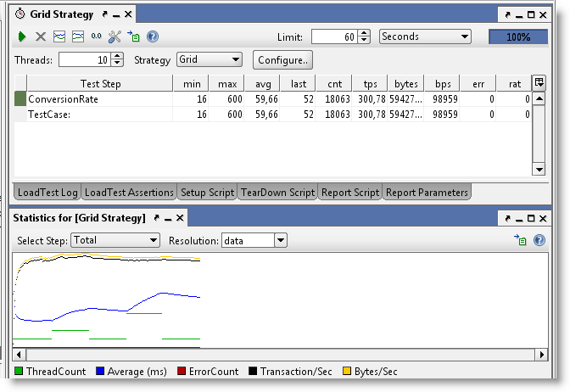Screen dimensions: 570x392
Task: Detach the Statistics tab arrow icon
Action: coord(157,218)
